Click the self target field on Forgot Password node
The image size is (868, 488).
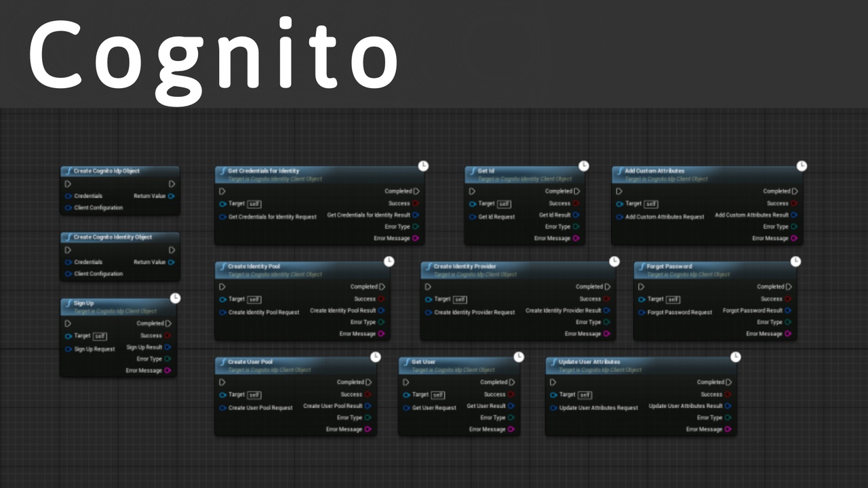tap(673, 300)
